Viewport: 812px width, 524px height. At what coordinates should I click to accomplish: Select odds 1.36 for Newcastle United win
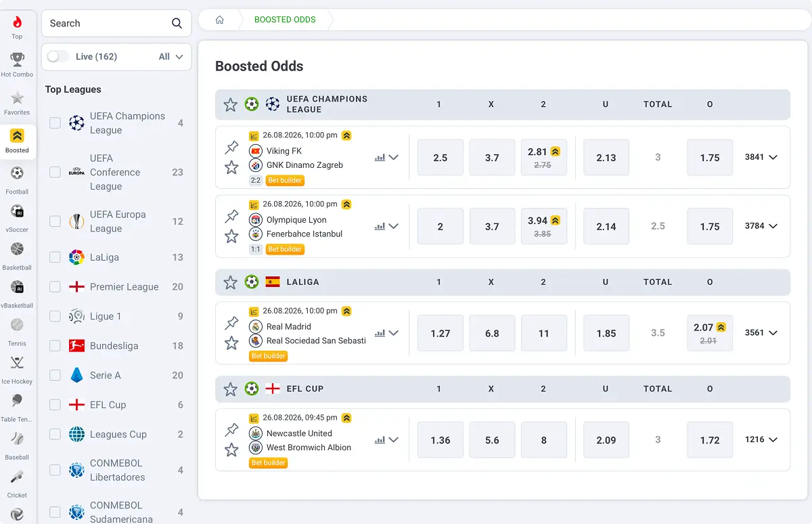click(441, 440)
